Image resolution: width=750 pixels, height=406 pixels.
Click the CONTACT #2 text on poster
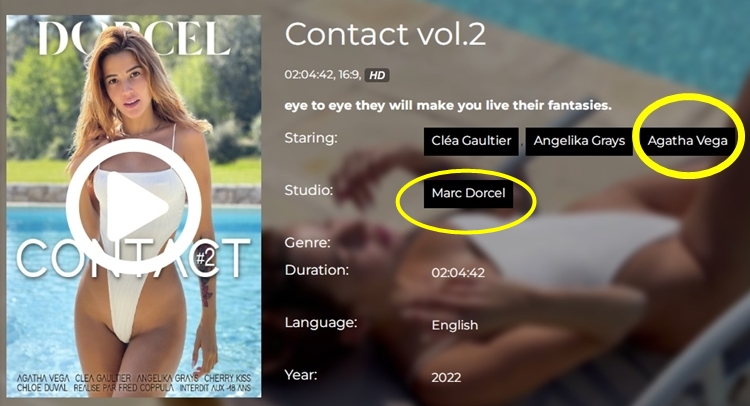click(134, 259)
